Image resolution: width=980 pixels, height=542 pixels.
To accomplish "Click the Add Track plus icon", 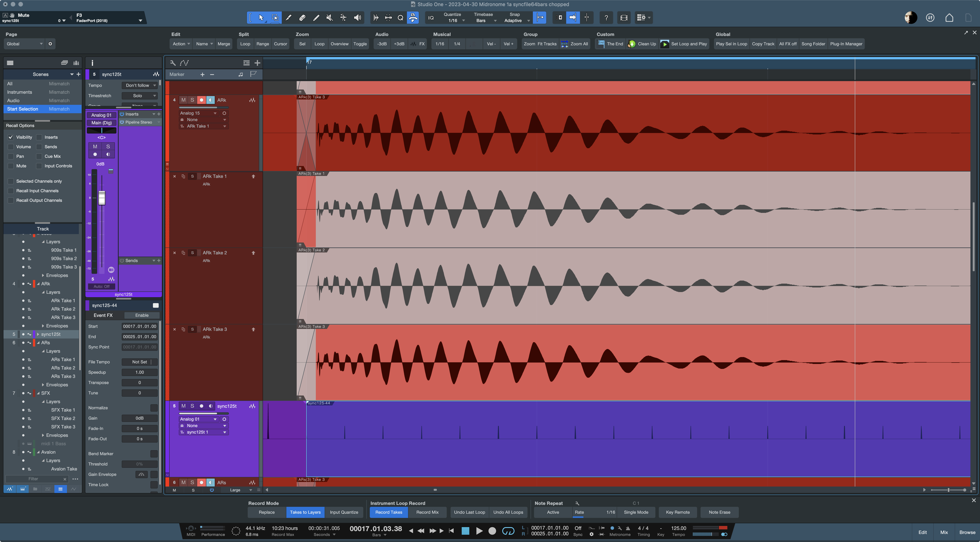I will point(257,63).
